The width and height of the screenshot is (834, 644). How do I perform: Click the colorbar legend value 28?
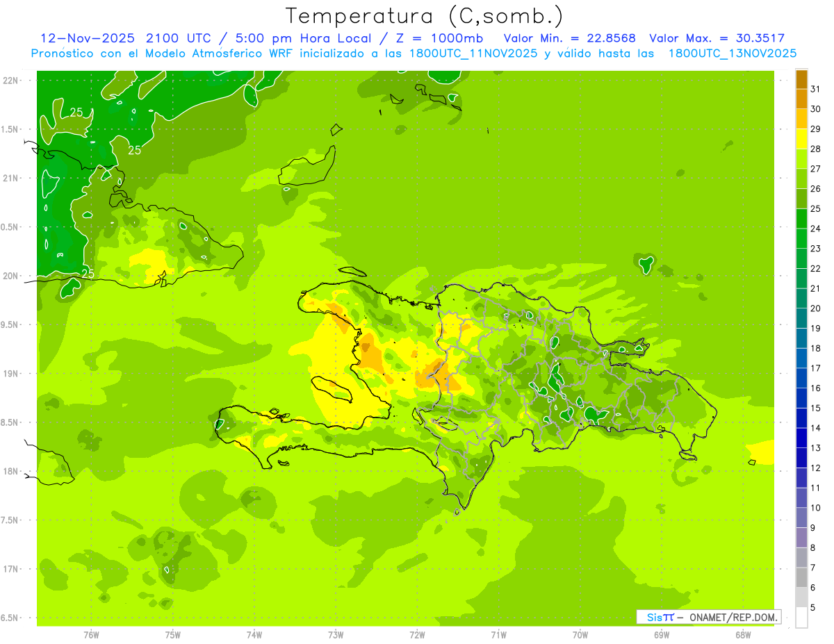[x=815, y=149]
